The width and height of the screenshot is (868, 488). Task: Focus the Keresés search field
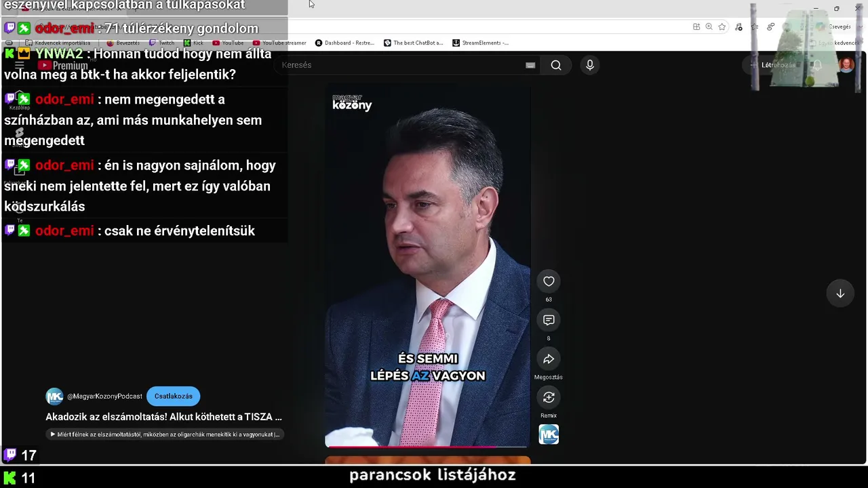[400, 65]
